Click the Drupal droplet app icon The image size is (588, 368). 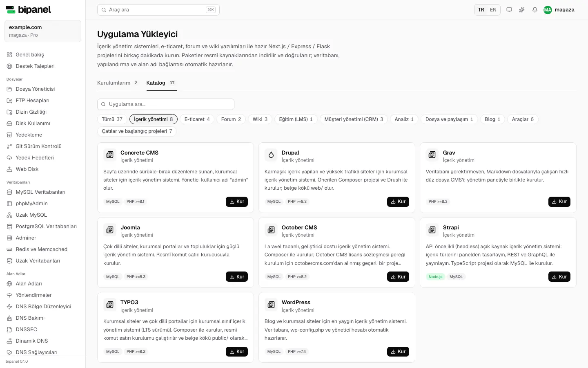tap(271, 155)
